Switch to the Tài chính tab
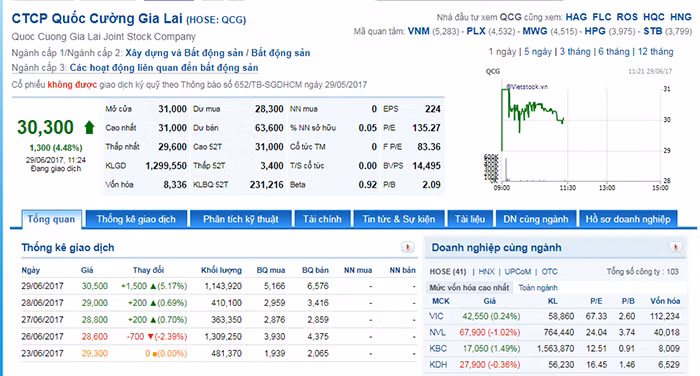700x376 pixels. click(x=322, y=219)
